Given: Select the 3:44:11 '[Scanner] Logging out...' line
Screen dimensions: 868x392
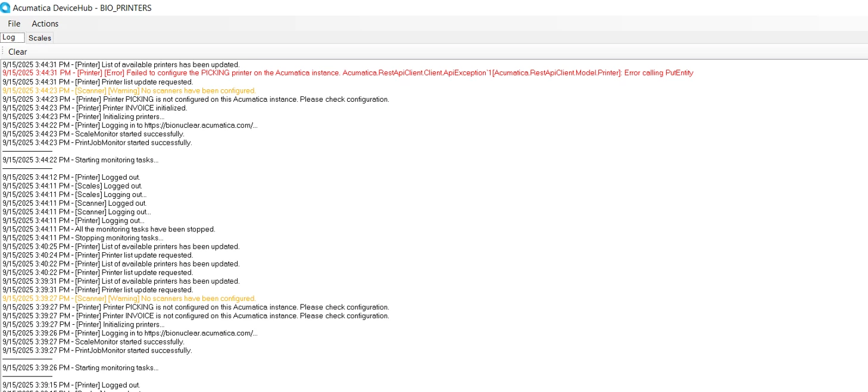Looking at the screenshot, I should [77, 212].
